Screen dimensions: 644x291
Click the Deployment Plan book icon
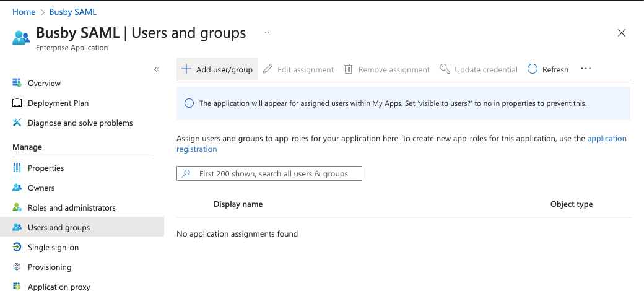(17, 103)
